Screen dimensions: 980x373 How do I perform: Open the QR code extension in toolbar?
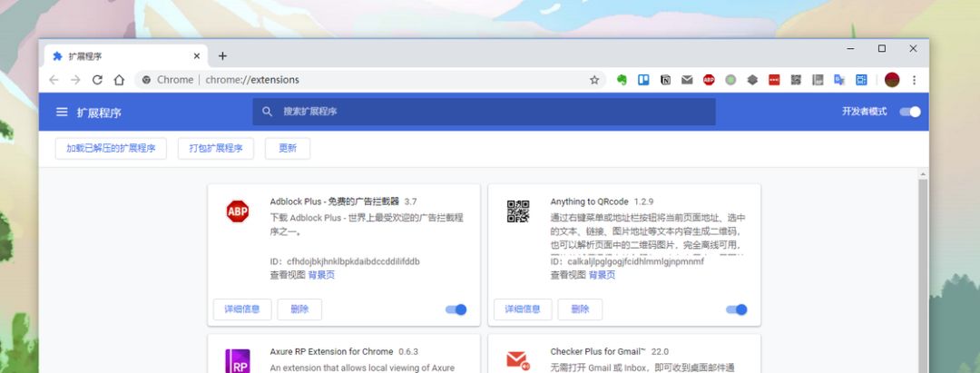tap(796, 80)
